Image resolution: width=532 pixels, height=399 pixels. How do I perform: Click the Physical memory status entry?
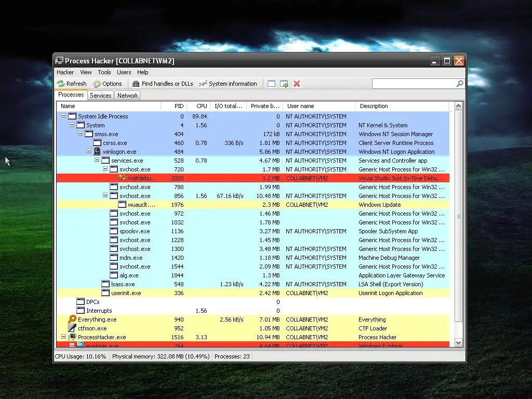161,356
